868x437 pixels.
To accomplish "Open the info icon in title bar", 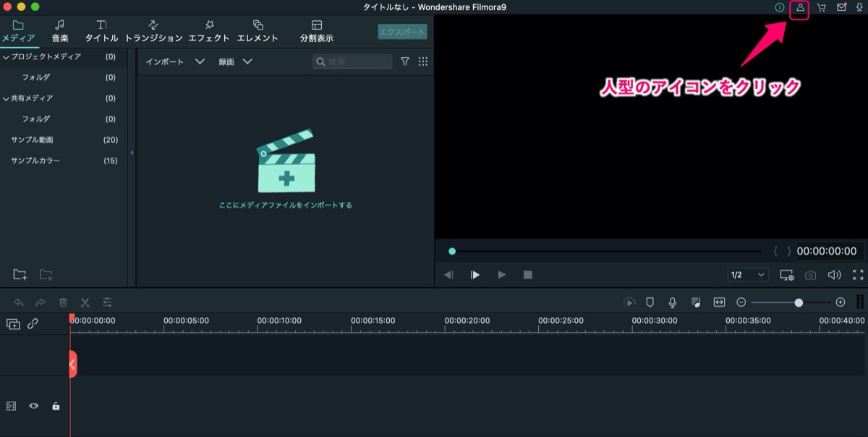I will 780,8.
